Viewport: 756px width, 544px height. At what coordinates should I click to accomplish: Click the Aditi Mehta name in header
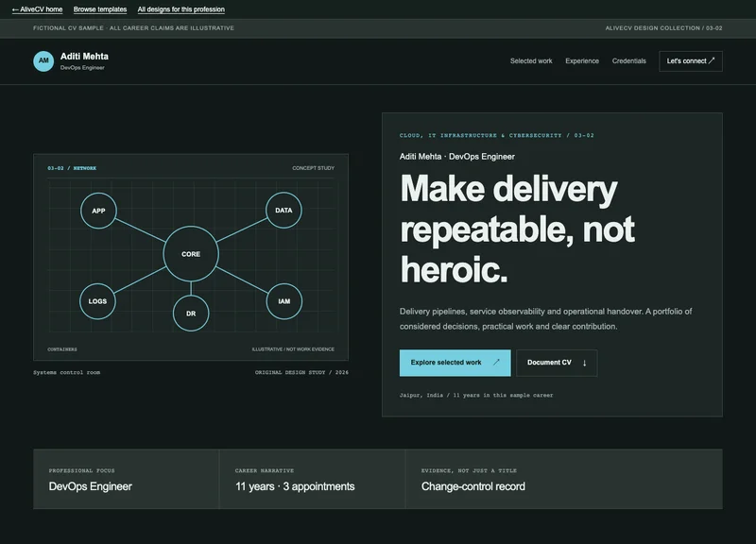84,57
